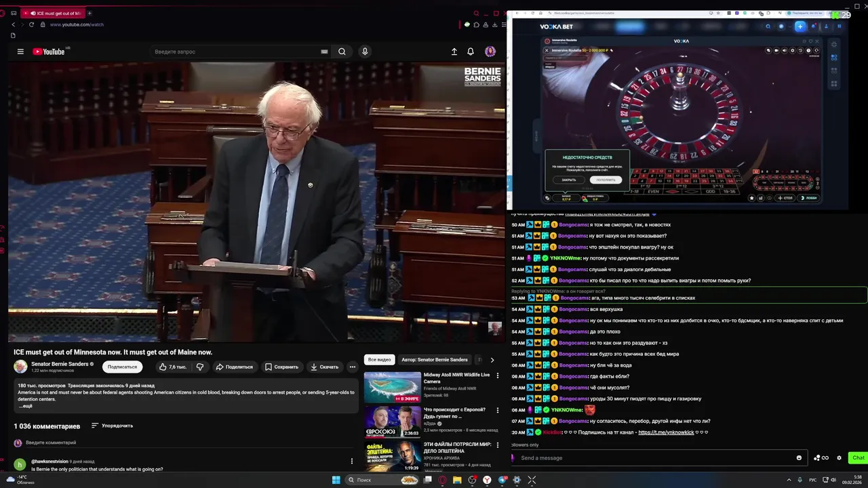Go to the YouTube home logo
This screenshot has width=868, height=488.
click(48, 52)
